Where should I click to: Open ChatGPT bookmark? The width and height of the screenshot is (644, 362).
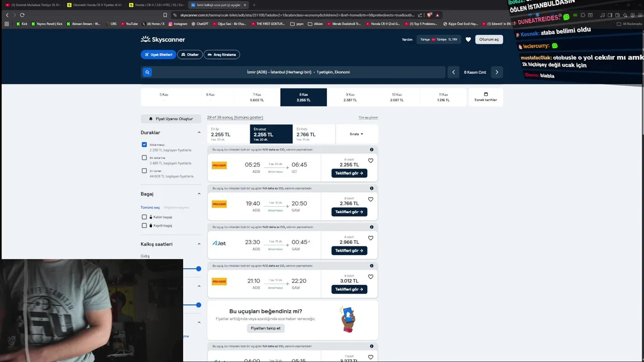[x=200, y=24]
